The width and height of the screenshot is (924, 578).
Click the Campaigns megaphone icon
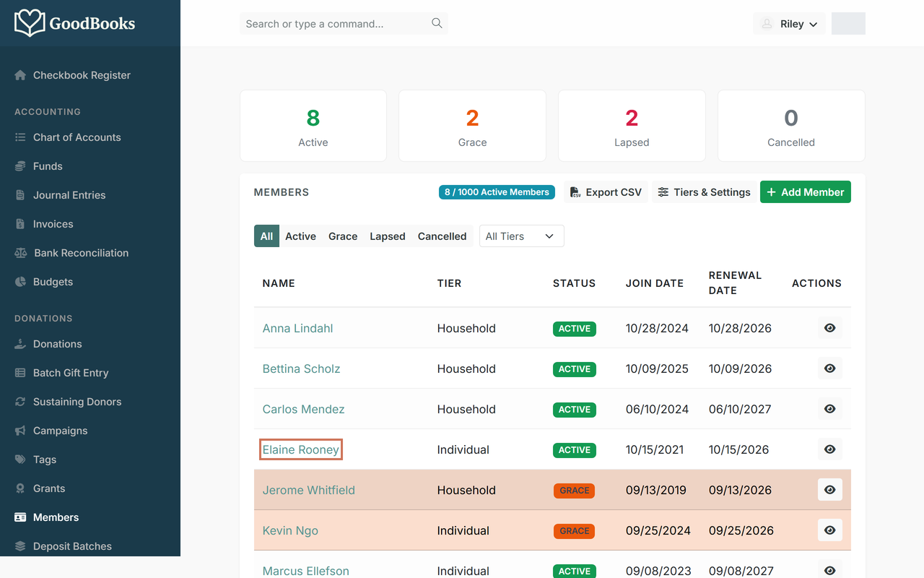click(x=20, y=431)
